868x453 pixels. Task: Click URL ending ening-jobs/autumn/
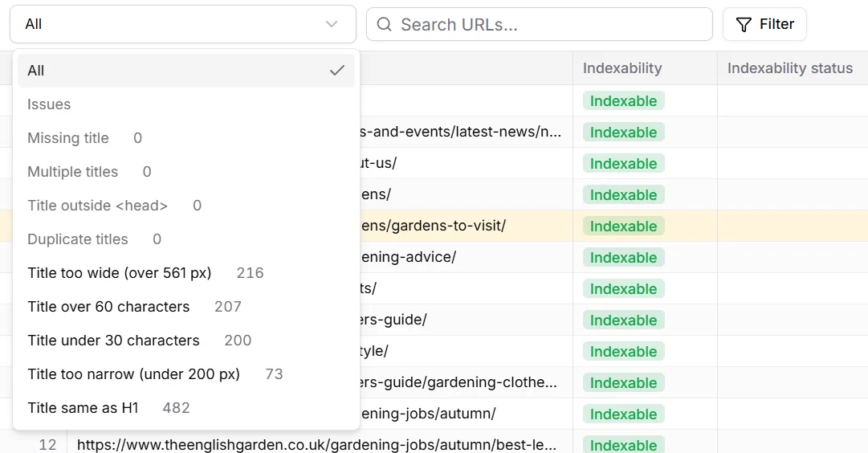click(x=429, y=413)
